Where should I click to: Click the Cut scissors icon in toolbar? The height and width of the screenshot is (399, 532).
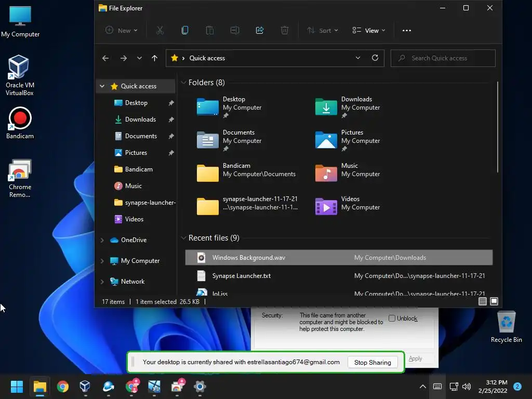pos(160,31)
